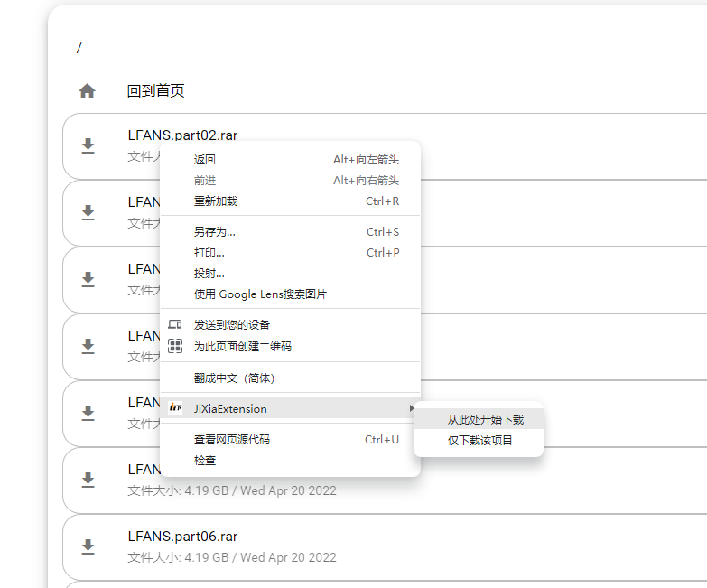Click download icon of the fourth file row
Viewport: 707px width, 588px height.
[88, 346]
